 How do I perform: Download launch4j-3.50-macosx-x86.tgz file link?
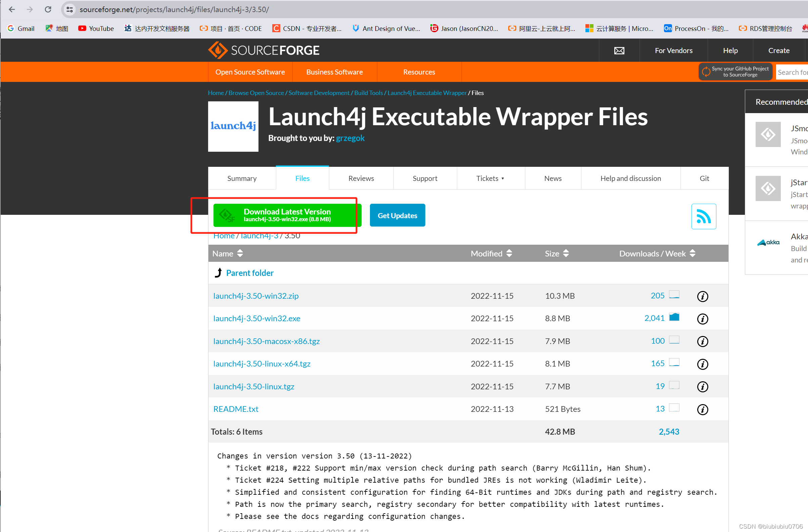266,341
